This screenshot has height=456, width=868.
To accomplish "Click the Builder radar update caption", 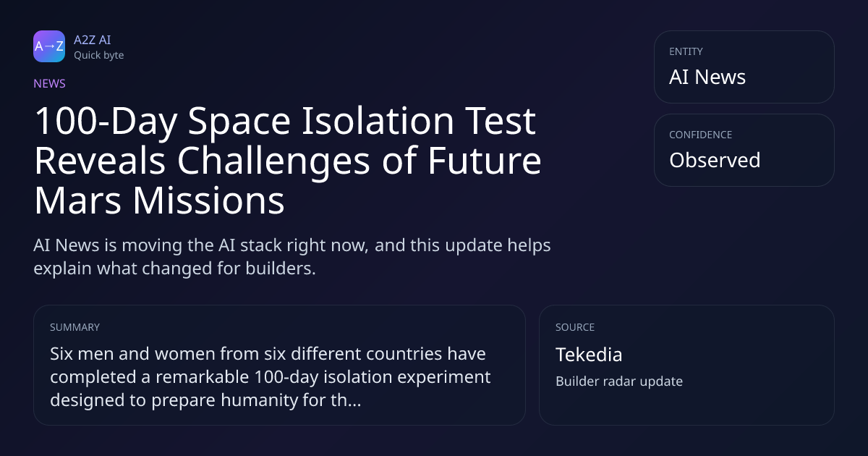I will click(619, 381).
